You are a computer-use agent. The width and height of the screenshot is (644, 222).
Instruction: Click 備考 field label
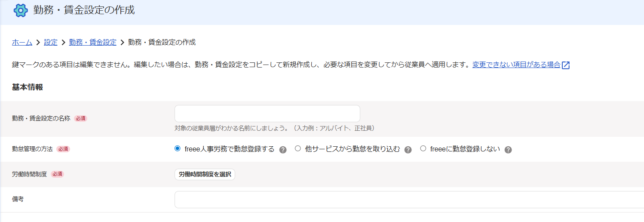pyautogui.click(x=18, y=200)
